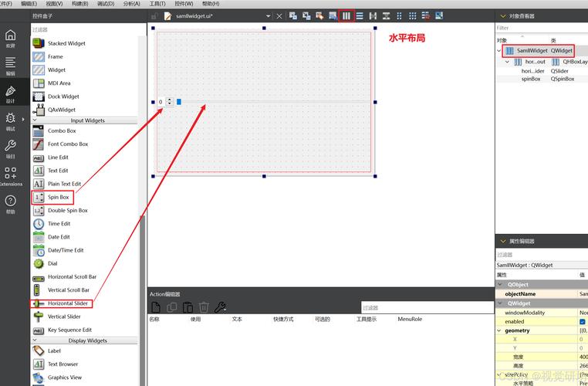Select SamllWidget in the object inspector
588x386 pixels.
[x=532, y=51]
